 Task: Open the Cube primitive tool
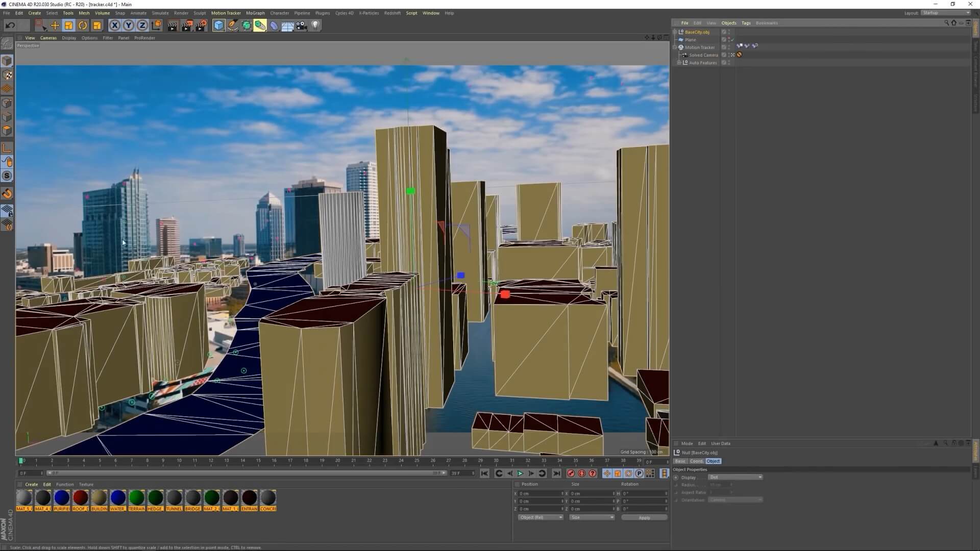[218, 26]
